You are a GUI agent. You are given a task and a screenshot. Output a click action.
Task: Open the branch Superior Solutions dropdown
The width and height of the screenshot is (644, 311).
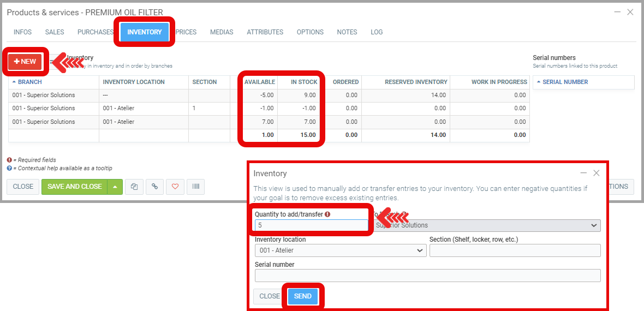click(486, 225)
